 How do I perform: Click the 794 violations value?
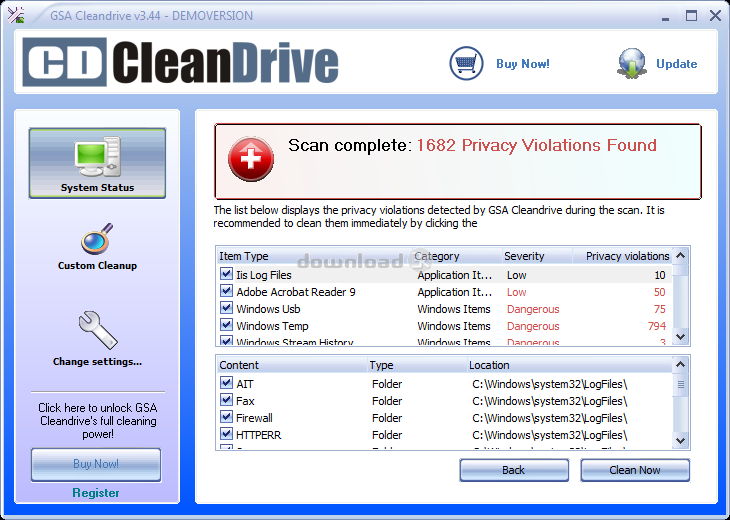657,326
